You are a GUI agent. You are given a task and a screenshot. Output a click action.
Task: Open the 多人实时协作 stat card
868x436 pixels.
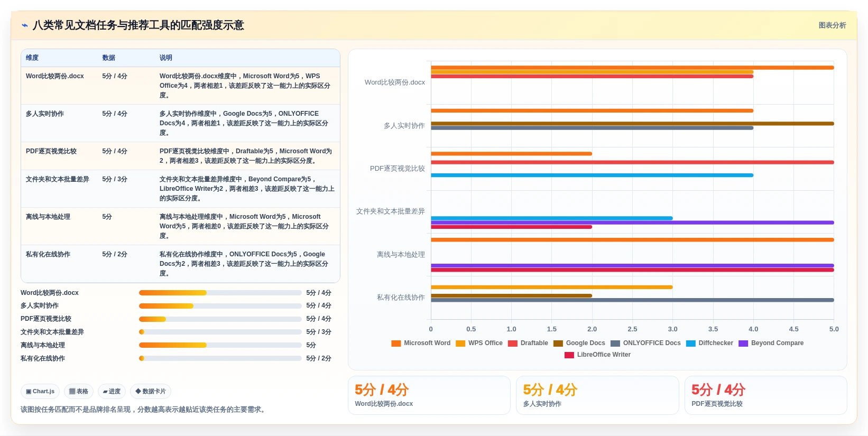[x=597, y=395]
